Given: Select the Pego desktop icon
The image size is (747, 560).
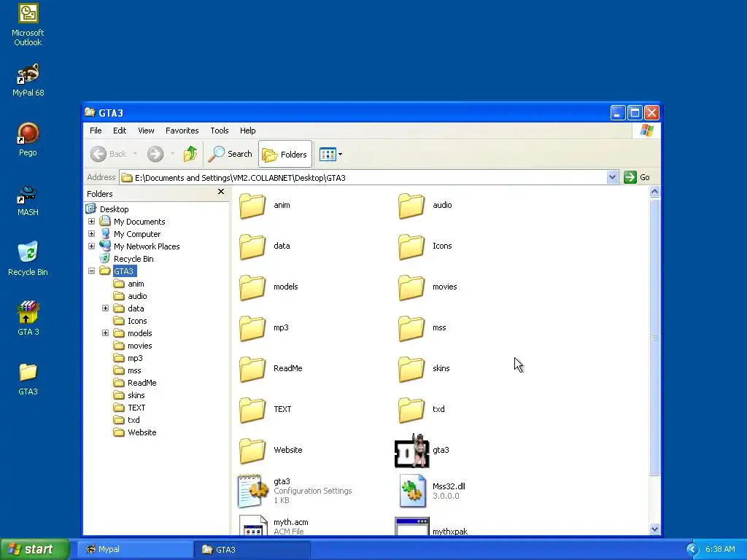Looking at the screenshot, I should click(x=28, y=139).
